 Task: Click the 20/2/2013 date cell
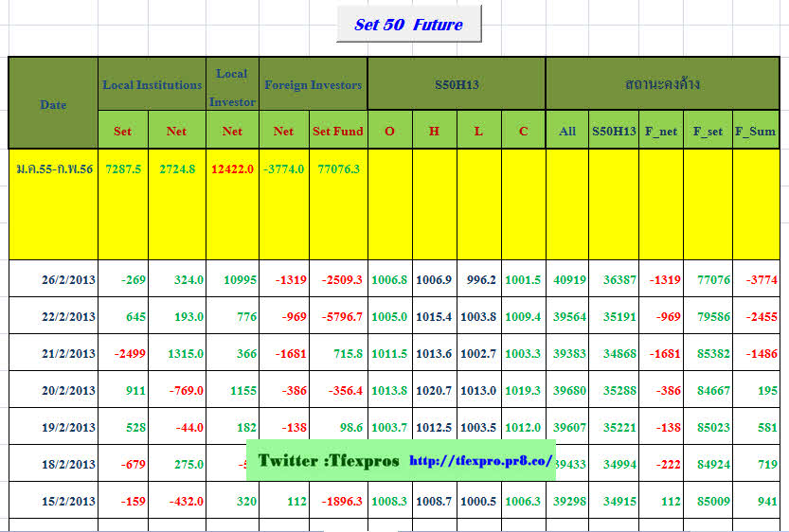(x=69, y=390)
